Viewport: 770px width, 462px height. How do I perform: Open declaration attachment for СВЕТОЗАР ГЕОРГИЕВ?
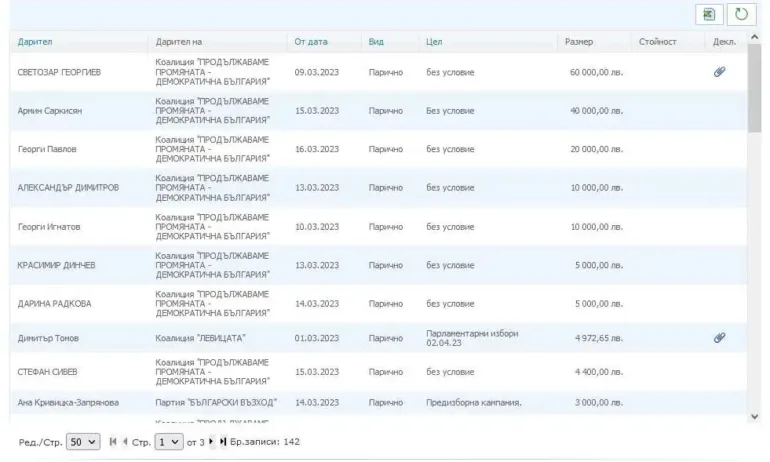tap(719, 72)
